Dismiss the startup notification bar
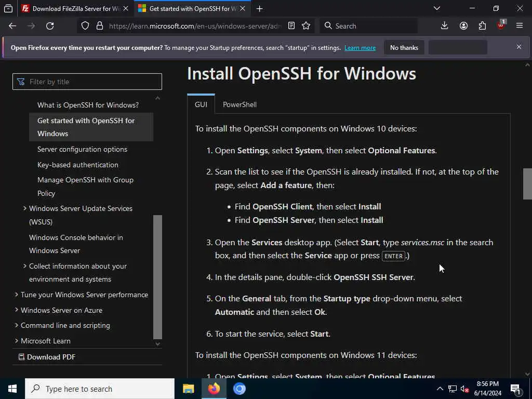 (519, 47)
